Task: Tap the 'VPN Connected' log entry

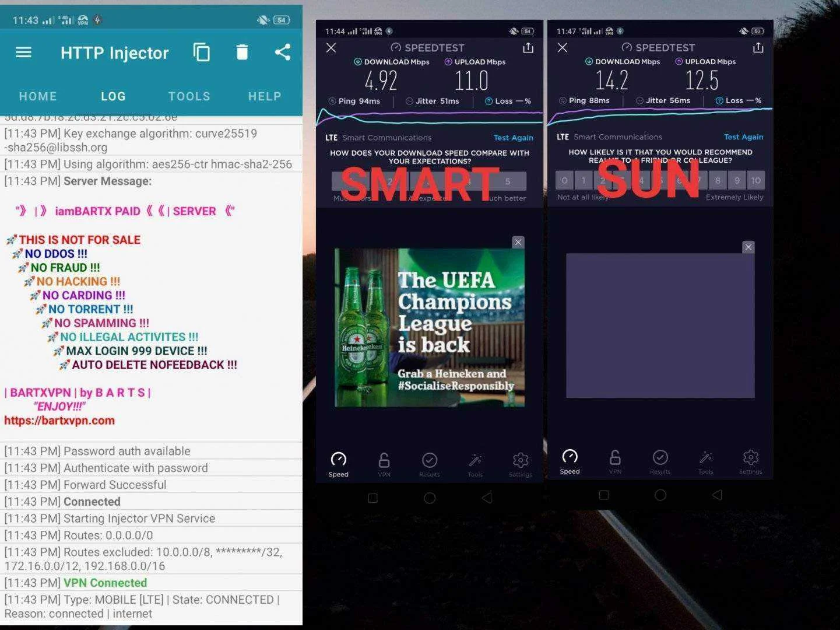Action: click(151, 583)
